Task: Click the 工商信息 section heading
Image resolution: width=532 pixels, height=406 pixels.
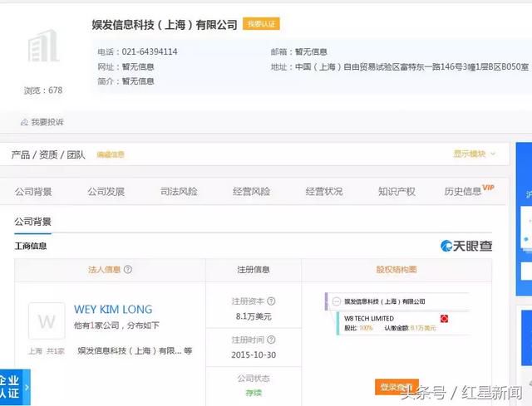Action: 31,246
